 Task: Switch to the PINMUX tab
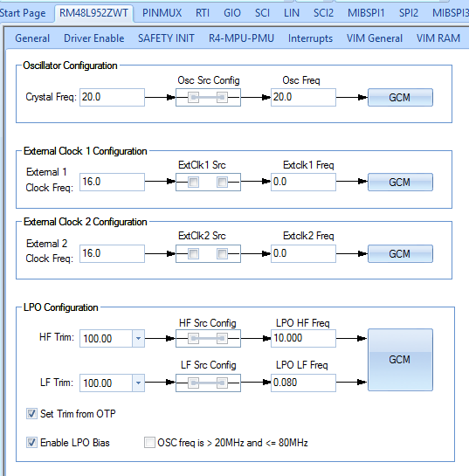coord(162,13)
